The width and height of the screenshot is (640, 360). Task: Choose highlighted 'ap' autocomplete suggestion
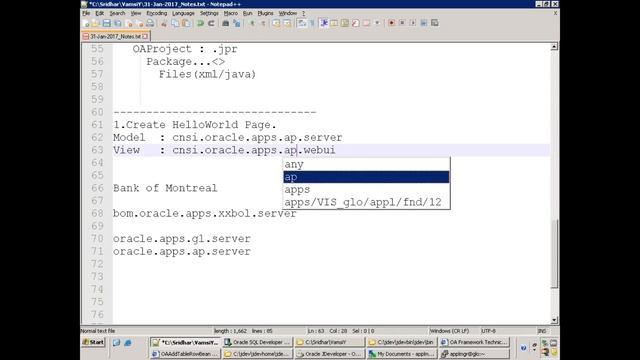(366, 177)
